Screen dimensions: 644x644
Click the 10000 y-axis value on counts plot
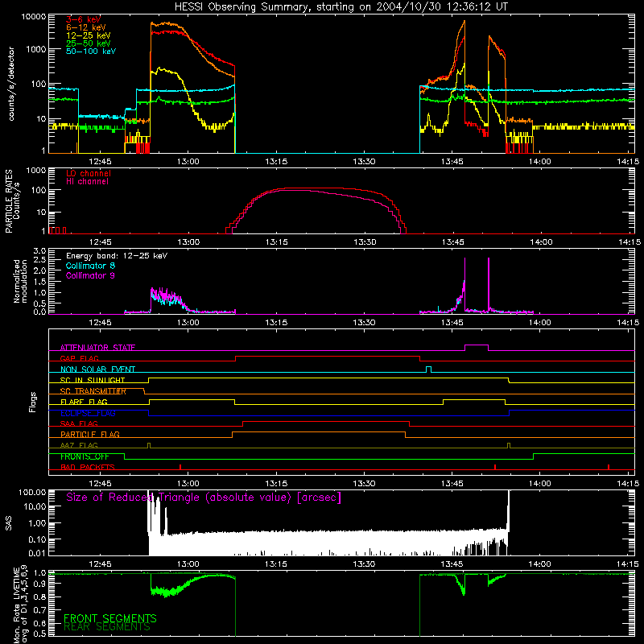(x=33, y=17)
